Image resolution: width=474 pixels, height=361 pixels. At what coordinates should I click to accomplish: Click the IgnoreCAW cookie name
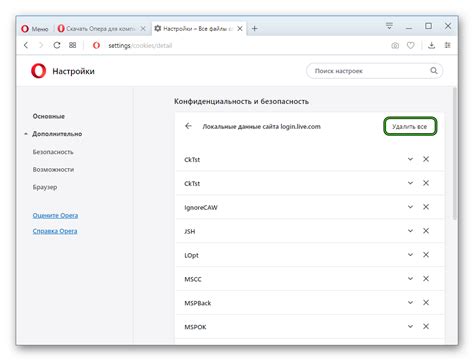pyautogui.click(x=201, y=208)
